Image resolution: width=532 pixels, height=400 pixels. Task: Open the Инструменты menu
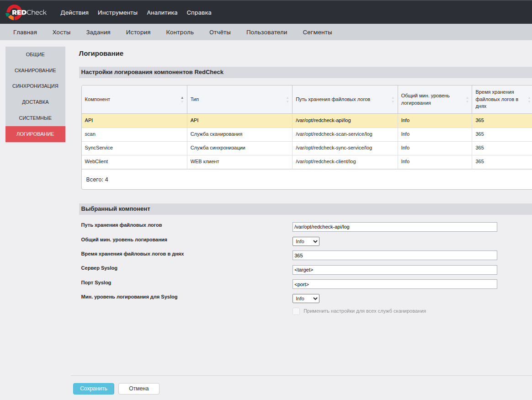[117, 12]
